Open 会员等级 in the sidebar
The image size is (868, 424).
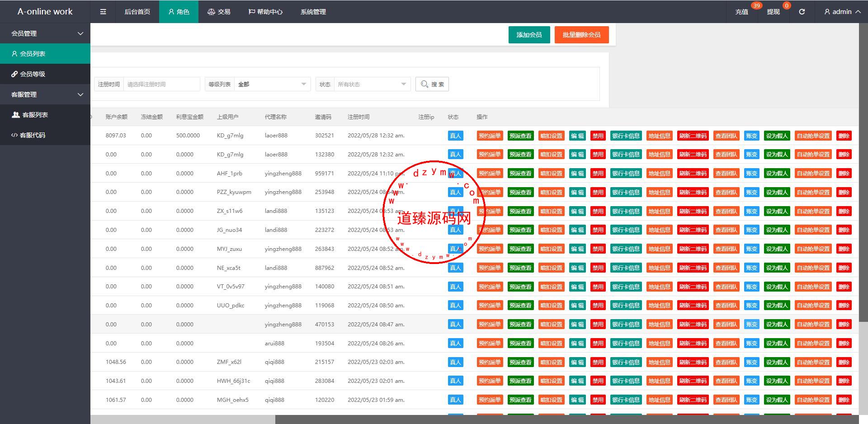[45, 74]
